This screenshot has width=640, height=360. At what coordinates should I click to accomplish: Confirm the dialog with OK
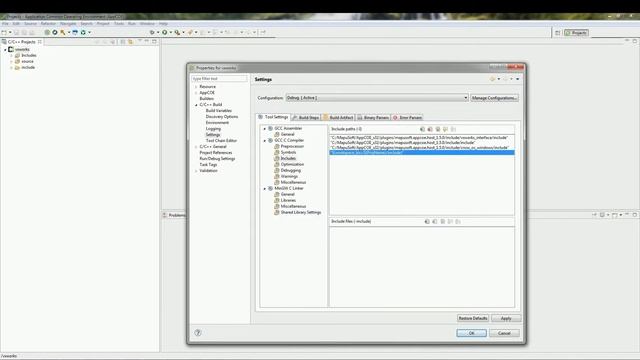[x=471, y=333]
